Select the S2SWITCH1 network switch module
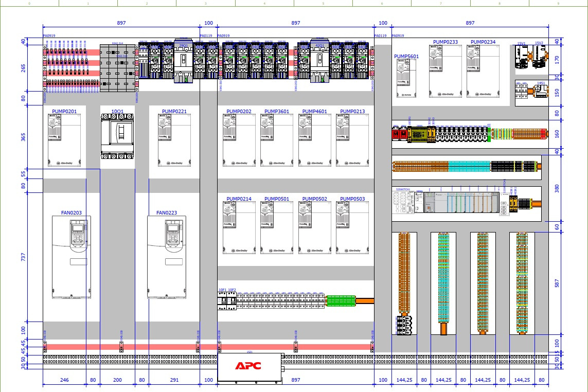 click(x=403, y=203)
